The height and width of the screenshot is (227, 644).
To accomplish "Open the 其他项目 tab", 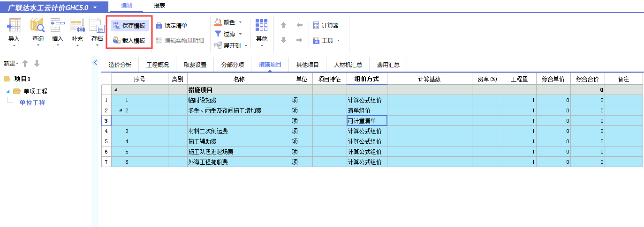I will click(x=308, y=65).
